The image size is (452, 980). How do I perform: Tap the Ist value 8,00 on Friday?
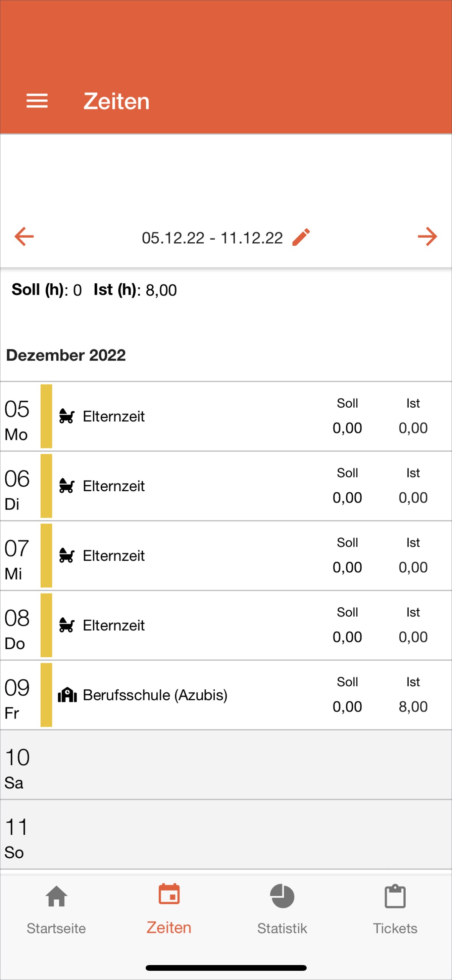click(x=413, y=707)
